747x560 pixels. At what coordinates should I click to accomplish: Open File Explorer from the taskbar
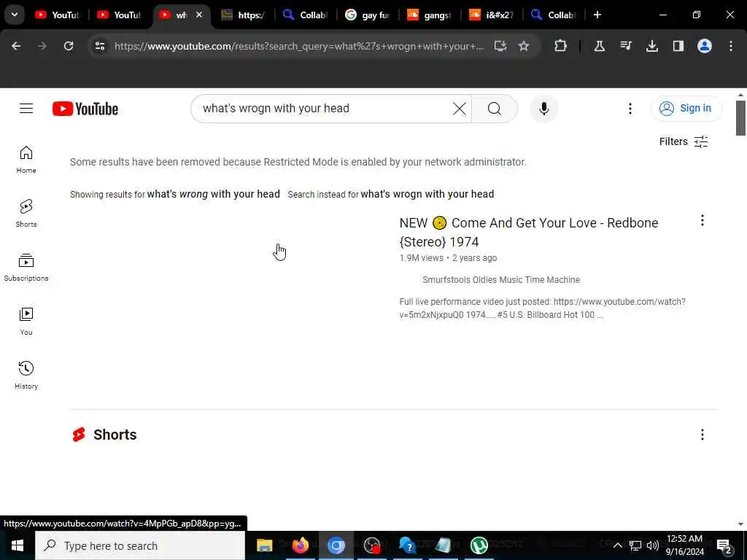tap(264, 545)
